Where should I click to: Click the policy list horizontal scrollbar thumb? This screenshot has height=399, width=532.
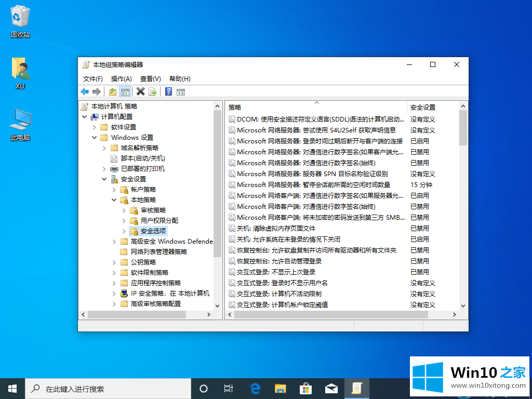point(331,314)
